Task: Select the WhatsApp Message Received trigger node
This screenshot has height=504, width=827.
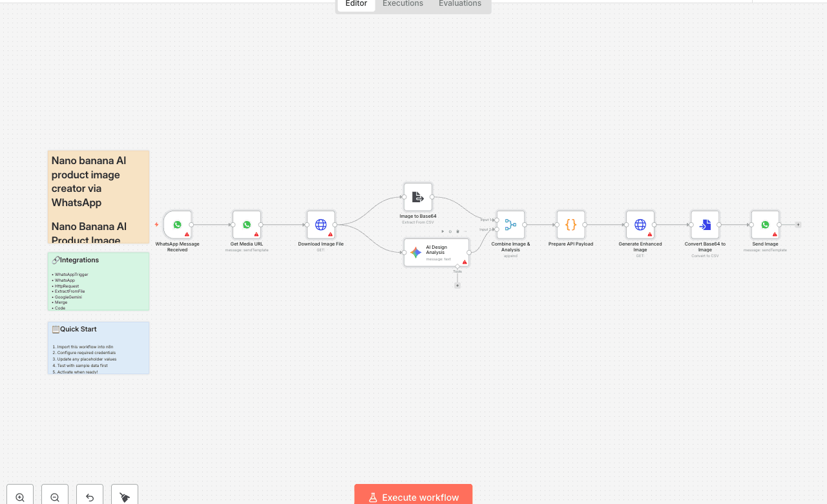Action: tap(177, 224)
